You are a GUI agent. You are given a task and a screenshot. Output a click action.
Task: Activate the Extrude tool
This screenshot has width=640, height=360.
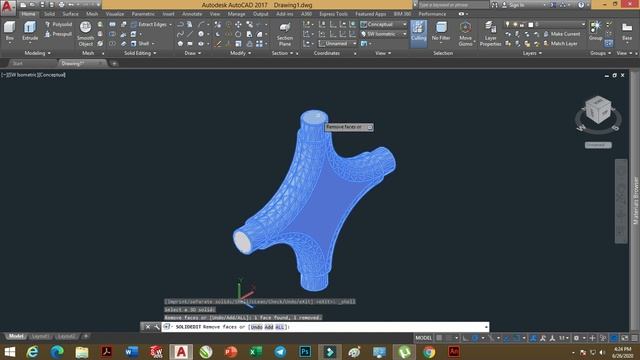coord(30,31)
